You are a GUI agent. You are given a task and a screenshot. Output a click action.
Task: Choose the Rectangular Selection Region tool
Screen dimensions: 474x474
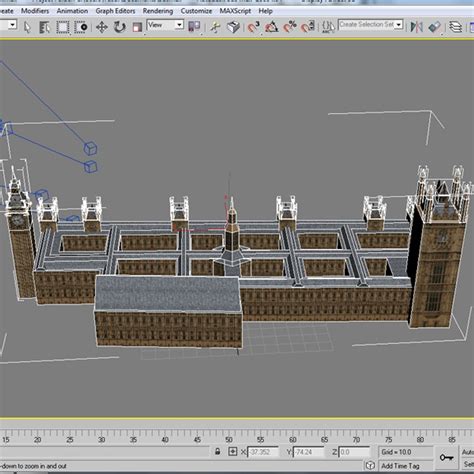coord(62,27)
